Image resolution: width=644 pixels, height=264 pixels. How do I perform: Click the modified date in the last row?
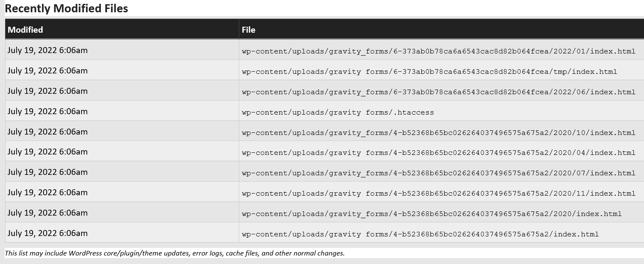coord(48,233)
